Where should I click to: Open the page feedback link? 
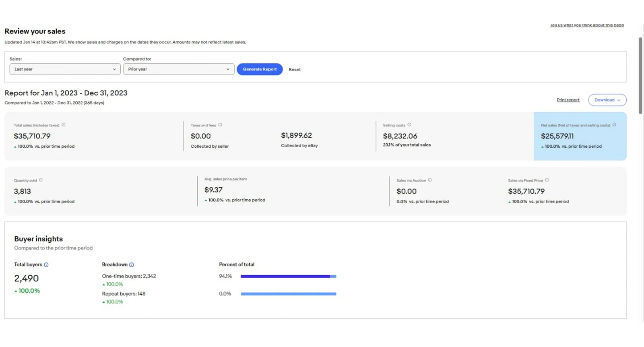587,25
